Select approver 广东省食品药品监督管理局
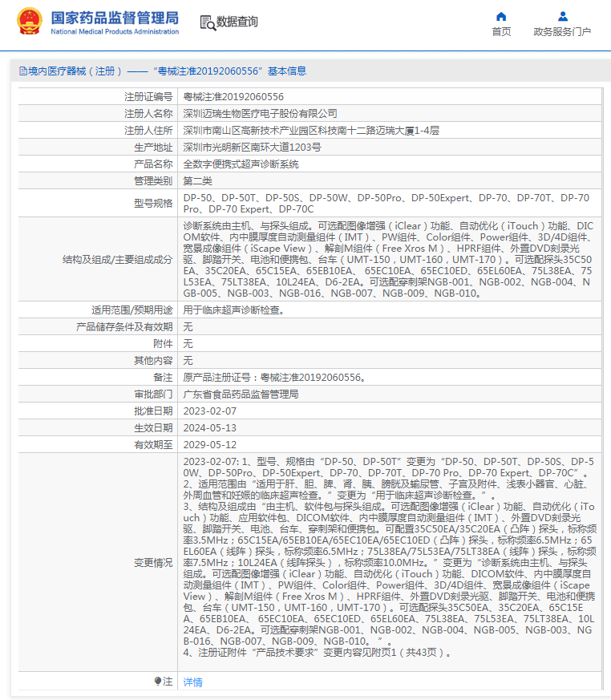Screen dimensions: 611x700 coord(241,395)
